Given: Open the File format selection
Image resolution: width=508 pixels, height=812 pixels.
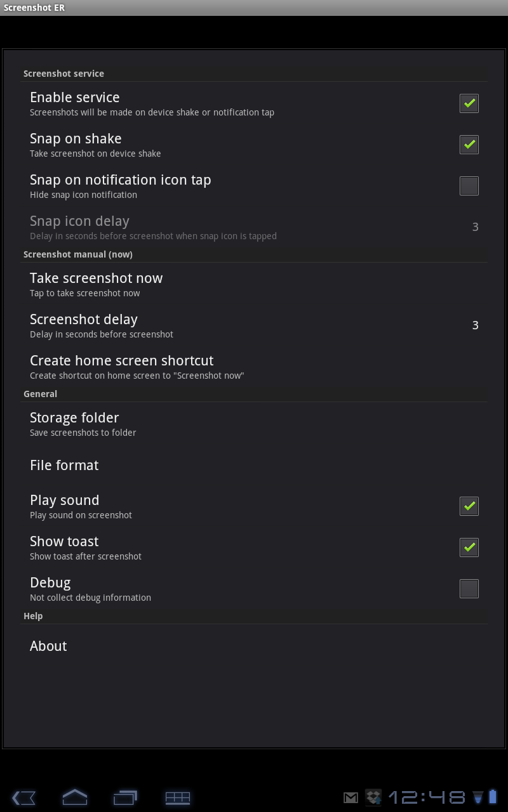Looking at the screenshot, I should (x=254, y=466).
